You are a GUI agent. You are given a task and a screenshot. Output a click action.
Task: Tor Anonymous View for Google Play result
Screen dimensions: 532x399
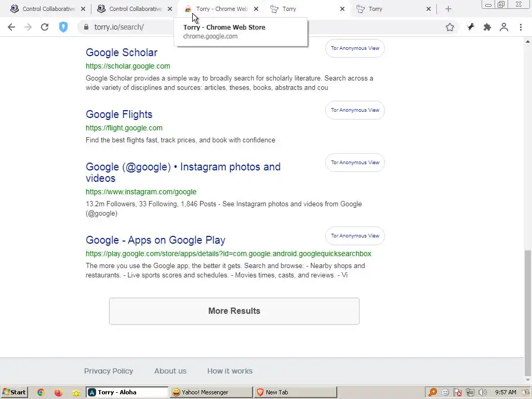click(x=355, y=236)
